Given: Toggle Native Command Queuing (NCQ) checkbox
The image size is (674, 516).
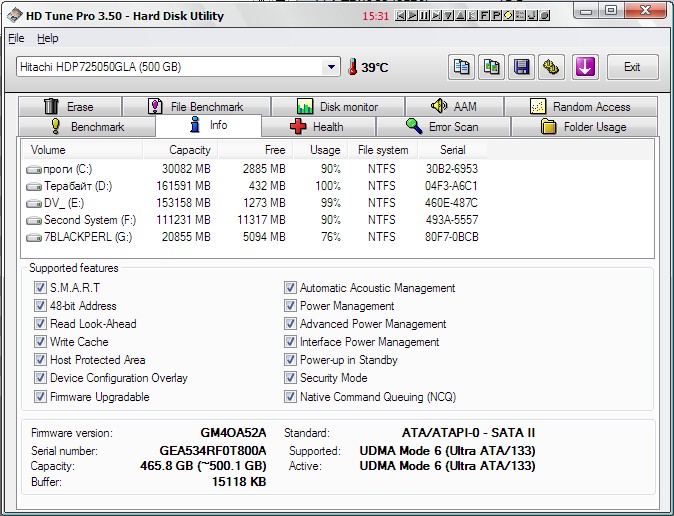Looking at the screenshot, I should (290, 397).
